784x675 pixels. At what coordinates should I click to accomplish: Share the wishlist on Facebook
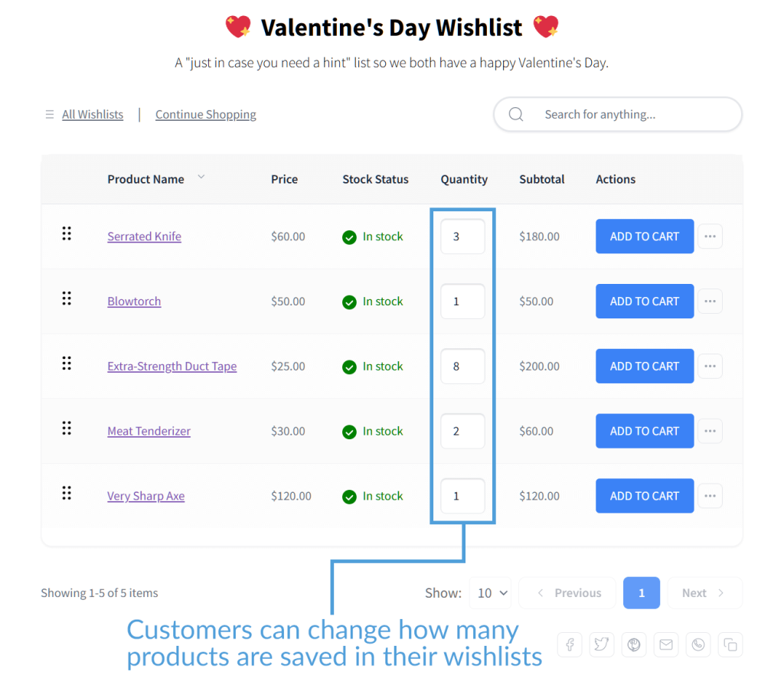tap(570, 644)
